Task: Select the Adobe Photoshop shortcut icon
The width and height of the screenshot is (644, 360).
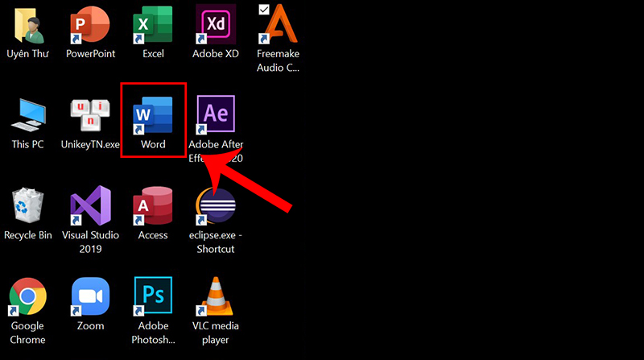Action: coord(153,296)
